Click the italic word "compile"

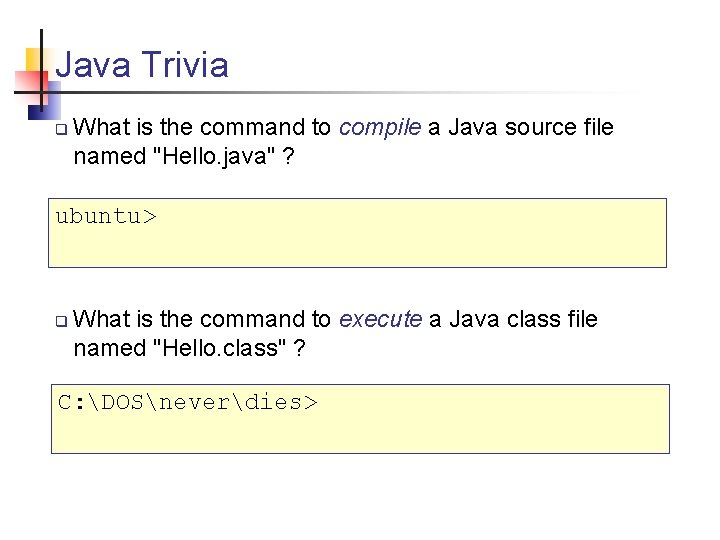click(x=379, y=128)
